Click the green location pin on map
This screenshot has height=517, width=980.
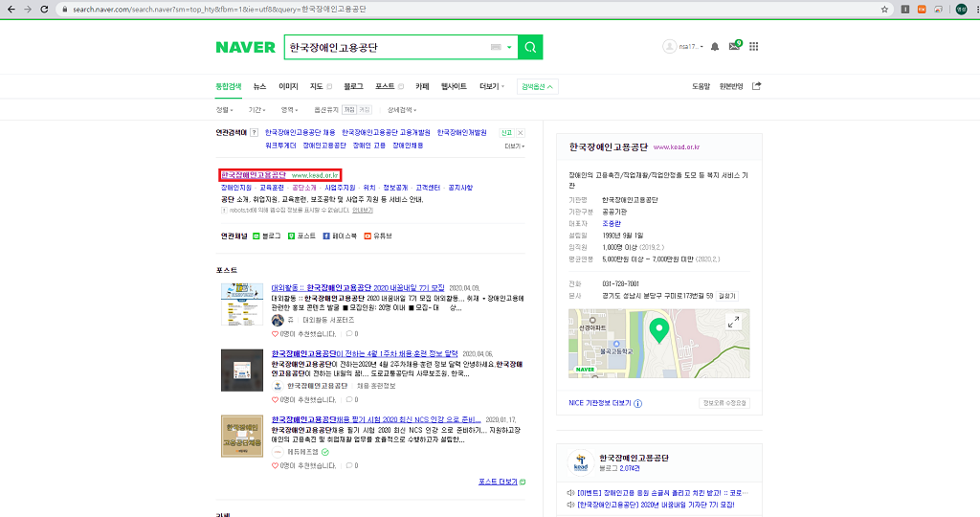pos(658,330)
